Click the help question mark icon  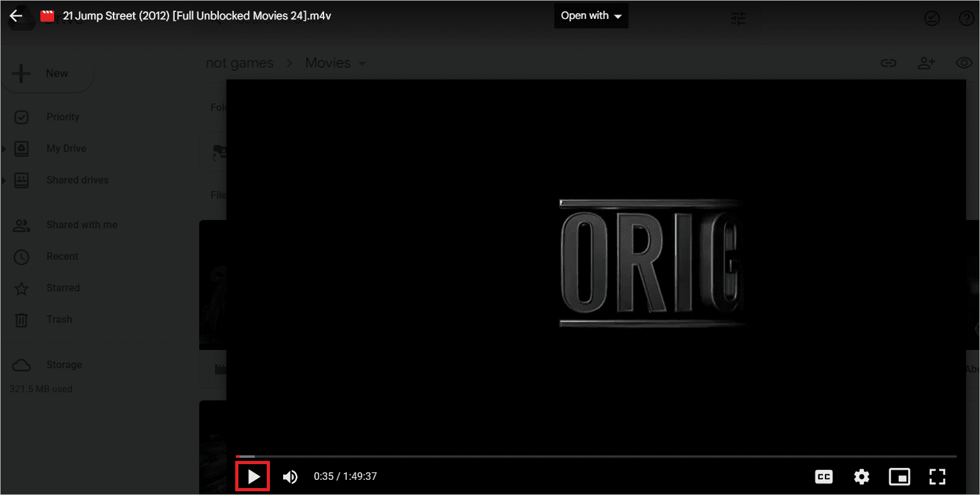click(966, 19)
